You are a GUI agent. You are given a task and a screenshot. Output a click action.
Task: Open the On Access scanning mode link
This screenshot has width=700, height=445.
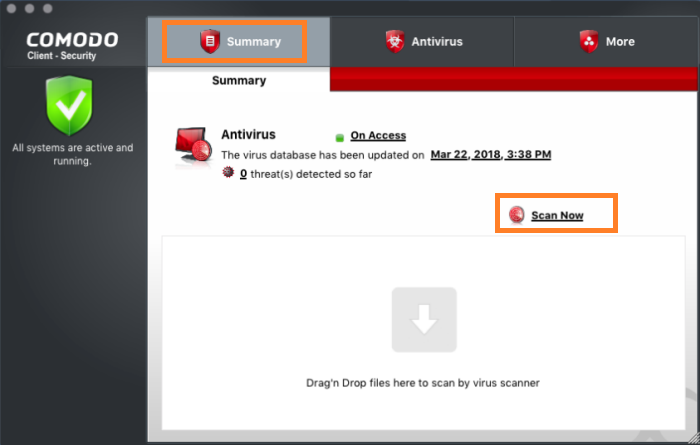(x=378, y=135)
